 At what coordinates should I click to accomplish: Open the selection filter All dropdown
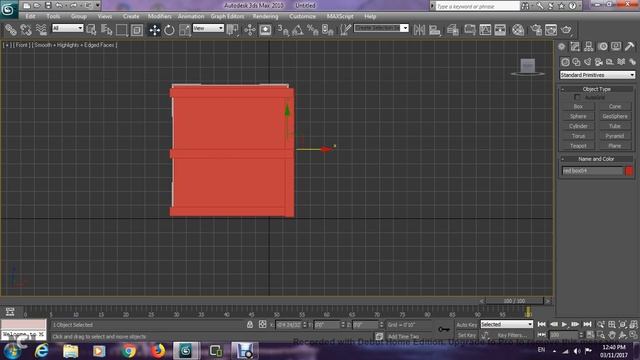67,28
